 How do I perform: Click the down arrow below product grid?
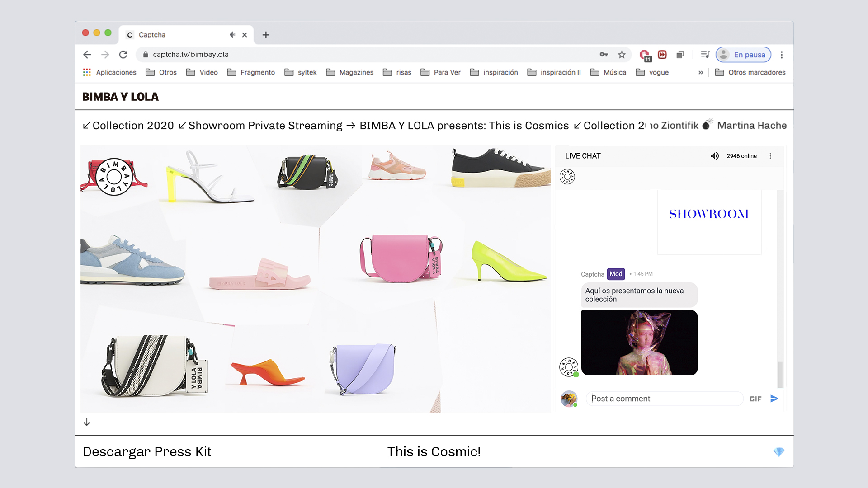pyautogui.click(x=87, y=422)
